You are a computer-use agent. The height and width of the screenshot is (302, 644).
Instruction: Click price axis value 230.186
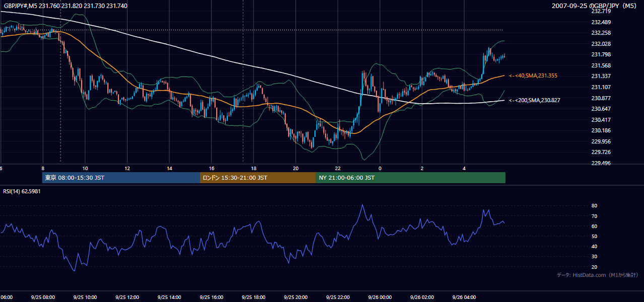click(601, 130)
